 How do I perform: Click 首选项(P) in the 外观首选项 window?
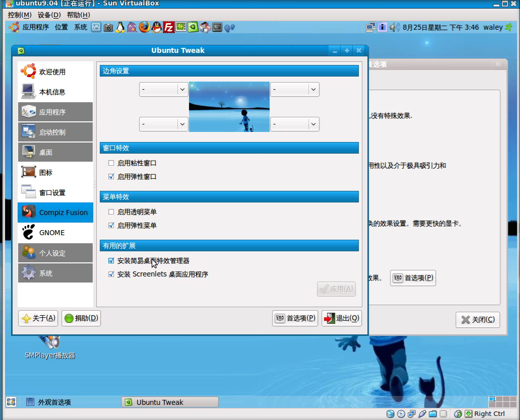pos(413,278)
